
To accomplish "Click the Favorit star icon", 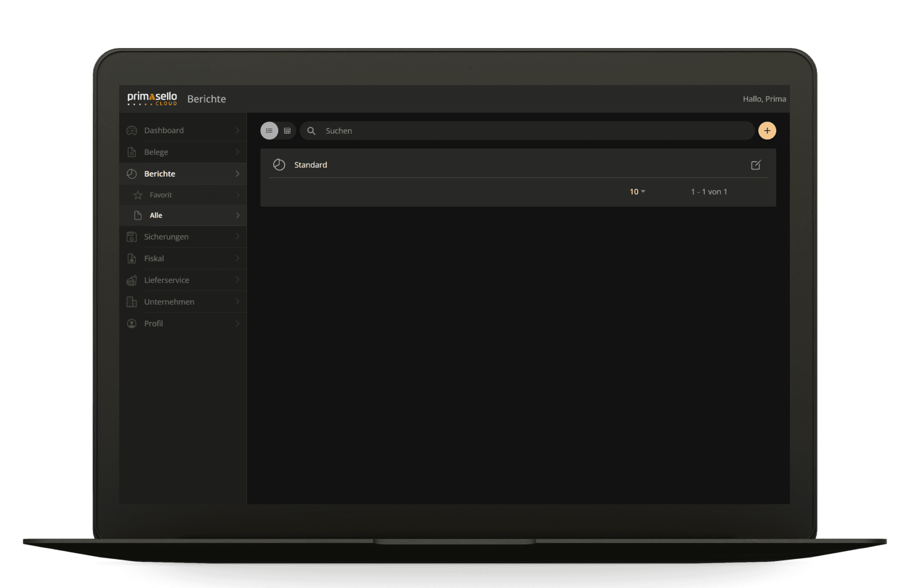I will coord(138,195).
